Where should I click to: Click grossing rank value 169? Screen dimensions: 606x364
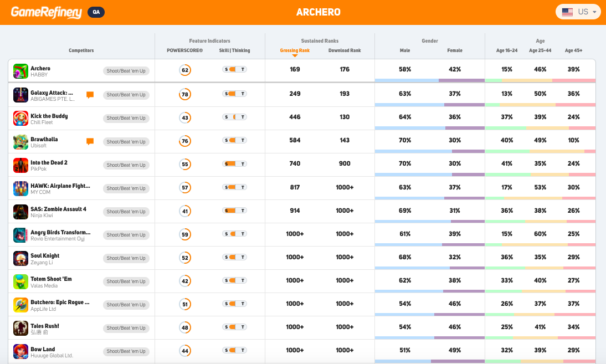(295, 69)
